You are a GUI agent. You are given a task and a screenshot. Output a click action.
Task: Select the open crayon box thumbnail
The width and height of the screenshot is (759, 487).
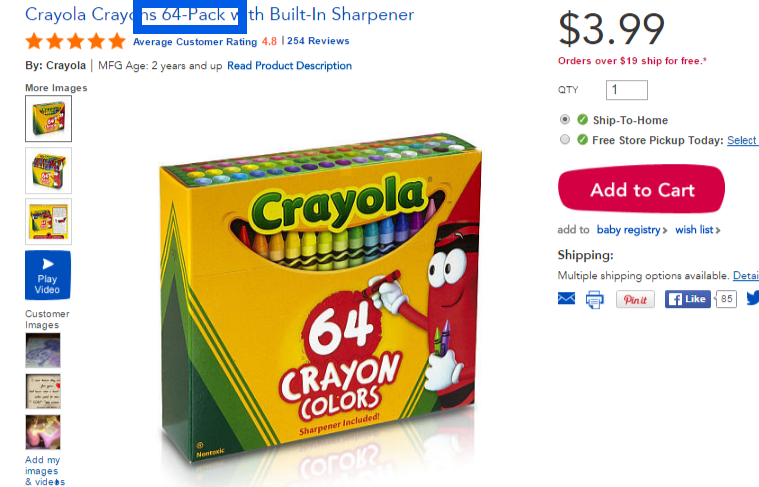[48, 170]
